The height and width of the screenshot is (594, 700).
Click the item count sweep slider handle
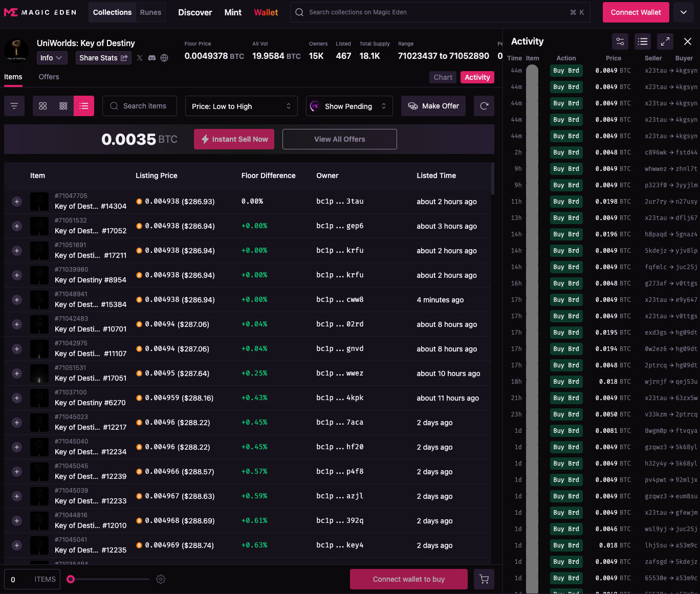click(x=71, y=579)
